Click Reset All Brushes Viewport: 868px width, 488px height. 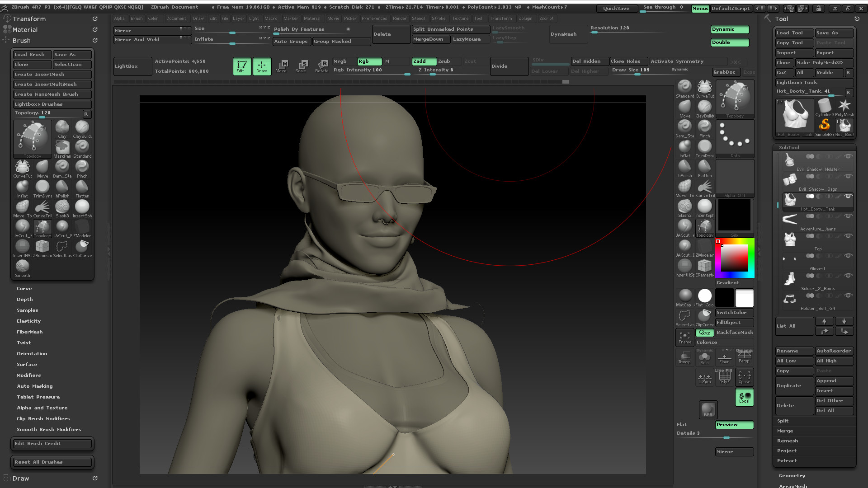tap(52, 462)
